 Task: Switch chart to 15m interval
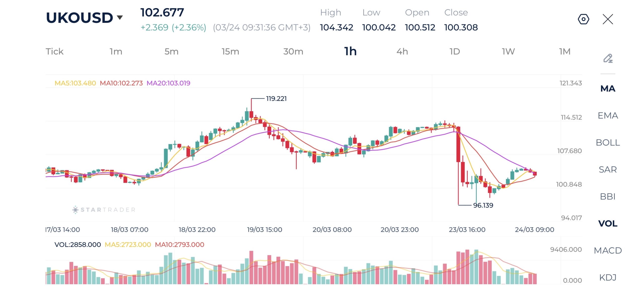click(x=230, y=52)
